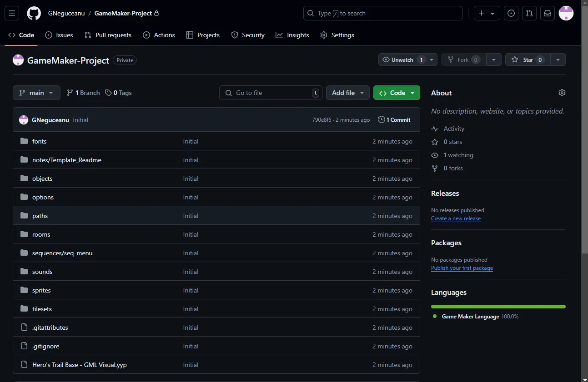Open the notifications inbox
The width and height of the screenshot is (588, 382).
click(x=548, y=13)
